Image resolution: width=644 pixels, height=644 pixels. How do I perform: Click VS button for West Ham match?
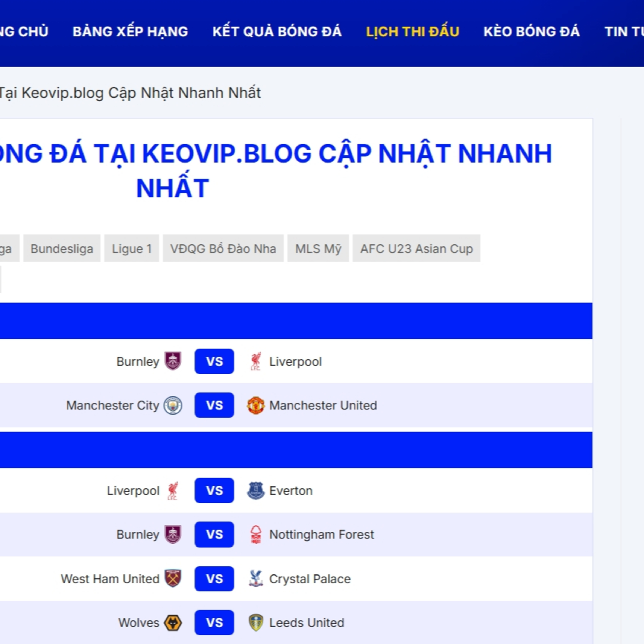[x=214, y=578]
